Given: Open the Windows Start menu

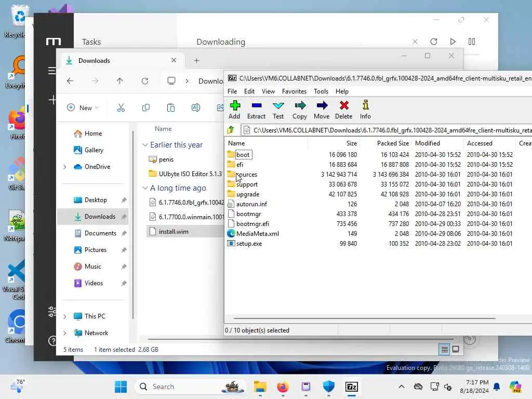Looking at the screenshot, I should click(x=121, y=387).
